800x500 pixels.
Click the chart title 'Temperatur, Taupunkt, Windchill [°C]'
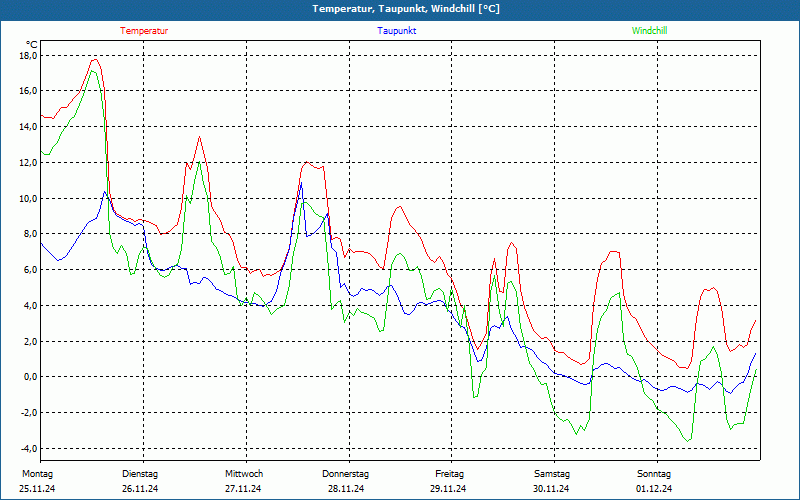406,9
